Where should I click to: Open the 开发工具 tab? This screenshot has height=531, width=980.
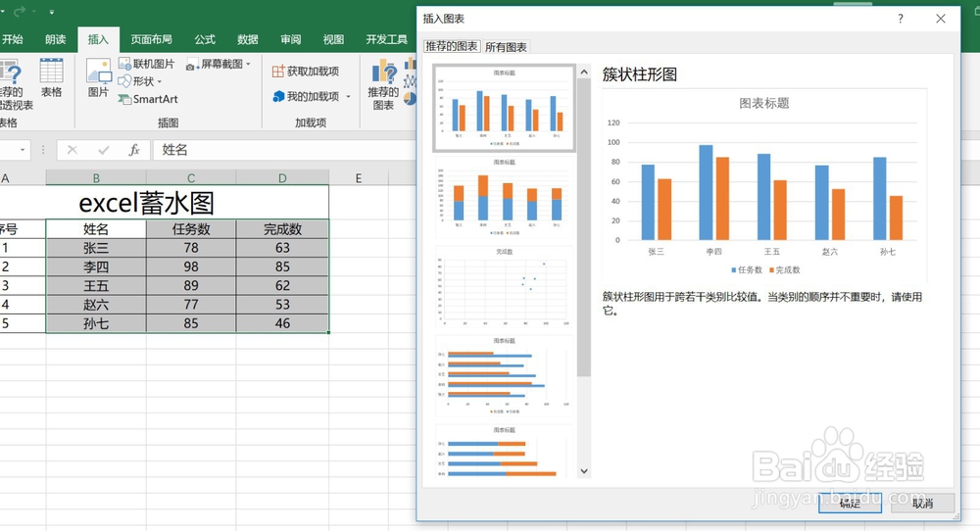tap(386, 39)
